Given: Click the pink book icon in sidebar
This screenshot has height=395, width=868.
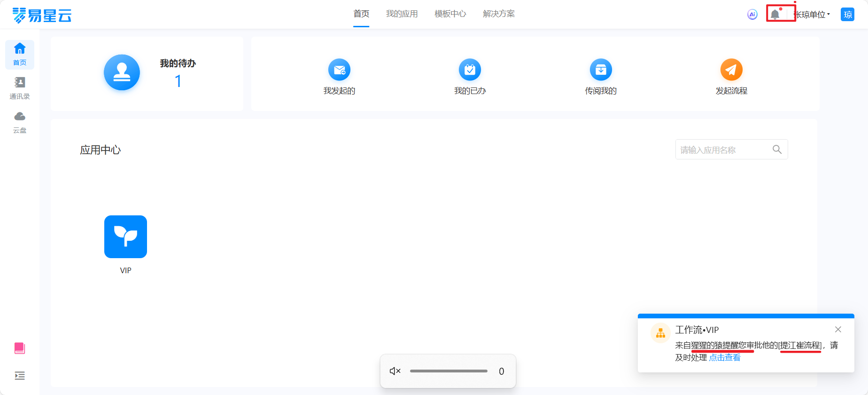Looking at the screenshot, I should (20, 348).
